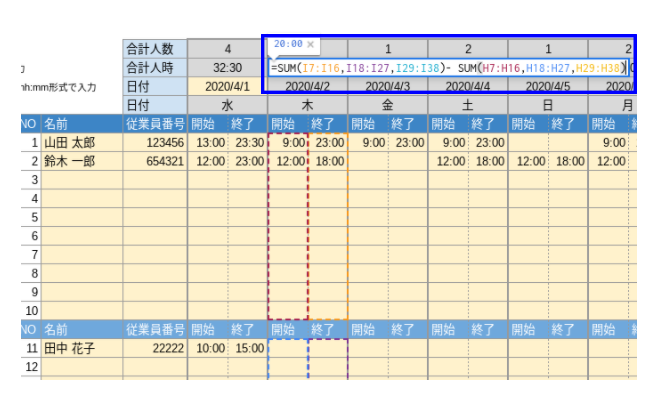The image size is (665, 399).
Task: Click row number 10 in NO column
Action: (31, 311)
